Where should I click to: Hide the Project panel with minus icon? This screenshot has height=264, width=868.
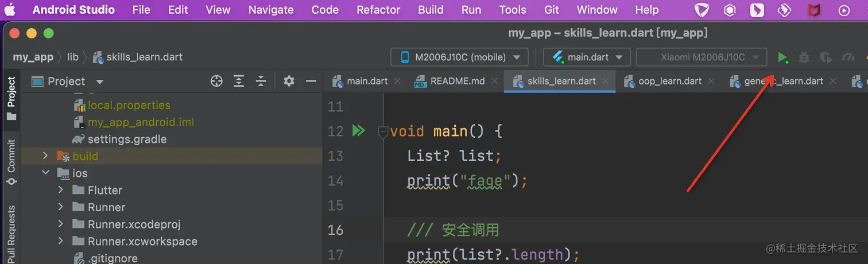point(311,81)
